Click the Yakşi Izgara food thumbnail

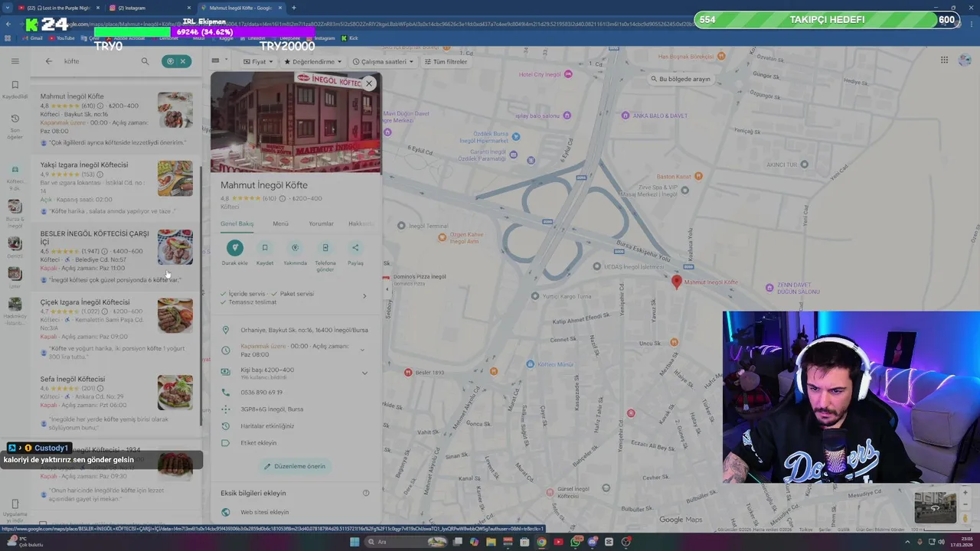point(175,178)
